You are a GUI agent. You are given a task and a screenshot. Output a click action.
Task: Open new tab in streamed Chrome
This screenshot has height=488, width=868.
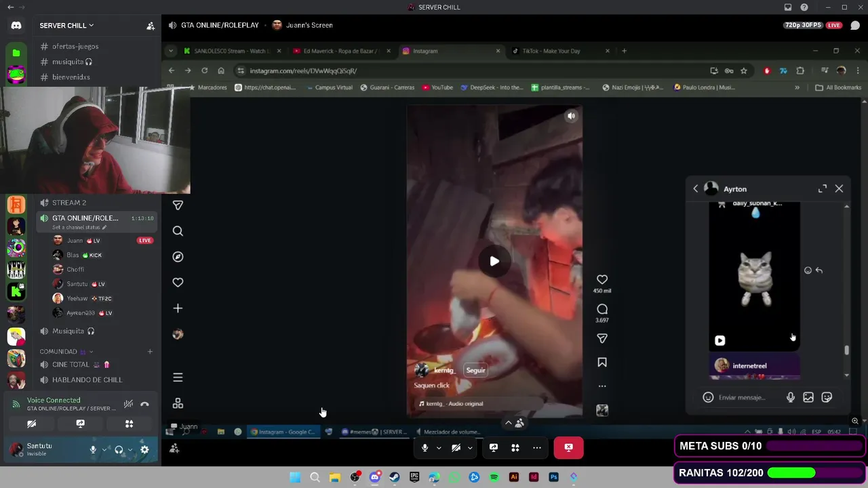[x=625, y=51]
